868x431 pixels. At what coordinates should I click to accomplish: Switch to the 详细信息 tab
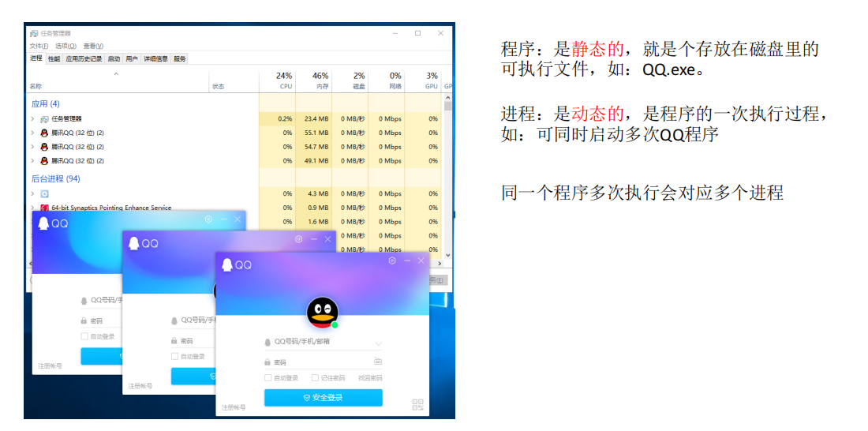click(156, 58)
